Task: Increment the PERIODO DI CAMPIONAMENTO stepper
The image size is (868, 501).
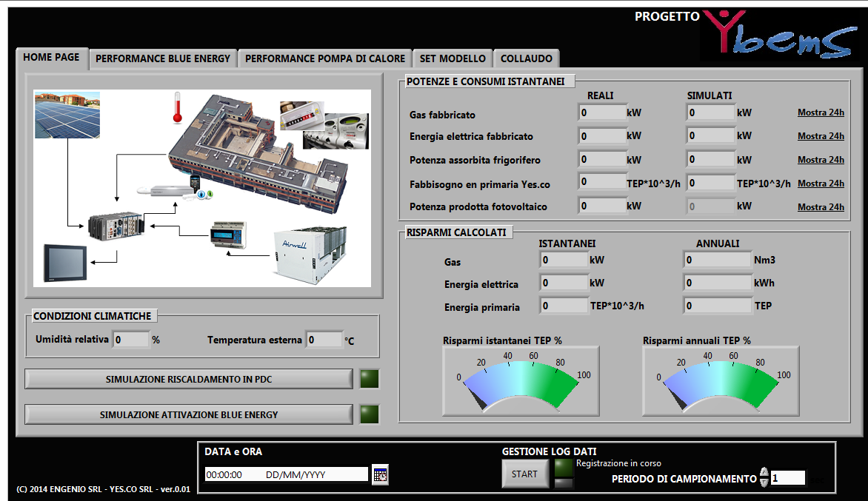Action: pos(764,473)
